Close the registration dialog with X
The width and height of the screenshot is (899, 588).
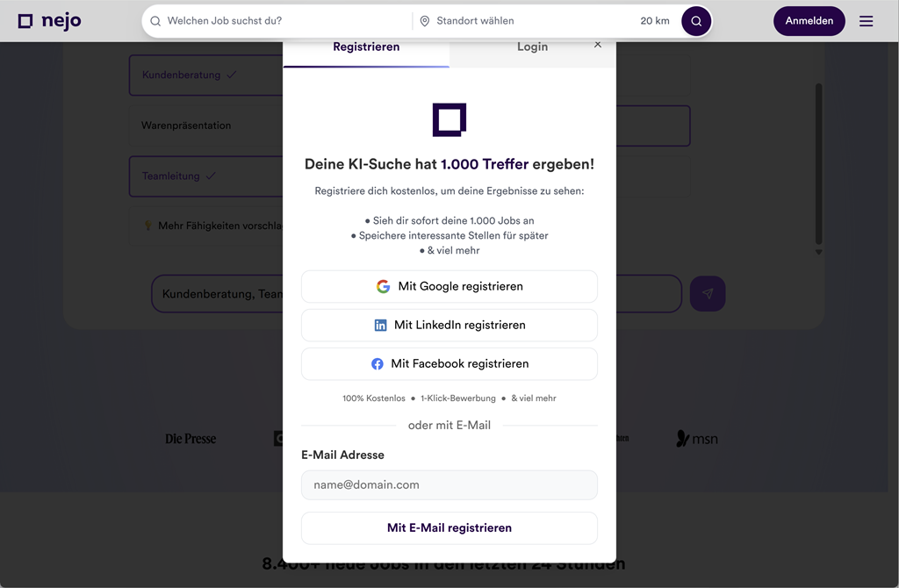[x=598, y=45]
